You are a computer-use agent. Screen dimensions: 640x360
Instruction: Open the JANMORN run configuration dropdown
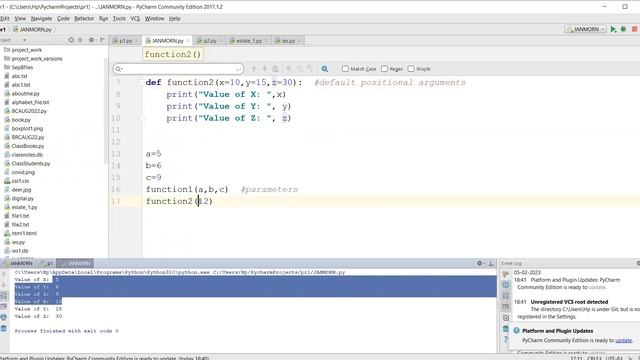click(x=585, y=29)
